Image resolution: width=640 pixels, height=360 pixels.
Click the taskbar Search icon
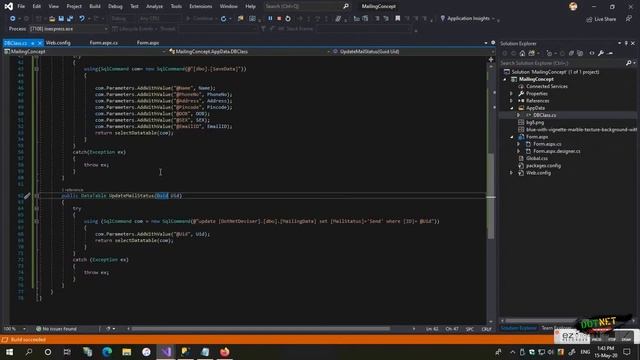point(29,351)
